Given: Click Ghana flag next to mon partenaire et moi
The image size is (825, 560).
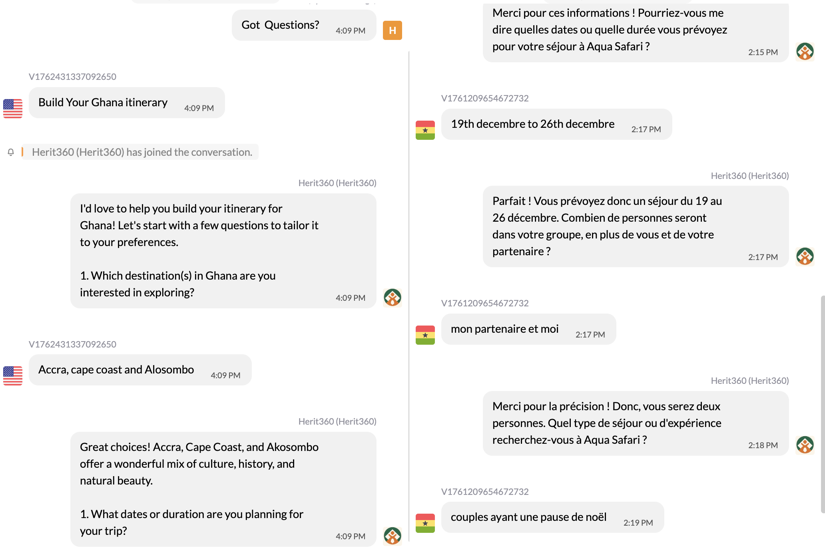Looking at the screenshot, I should coord(425,334).
